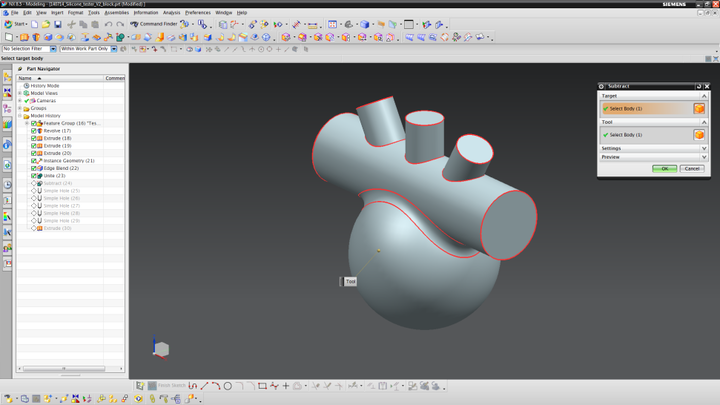Click the Redo arrow icon

pos(120,24)
